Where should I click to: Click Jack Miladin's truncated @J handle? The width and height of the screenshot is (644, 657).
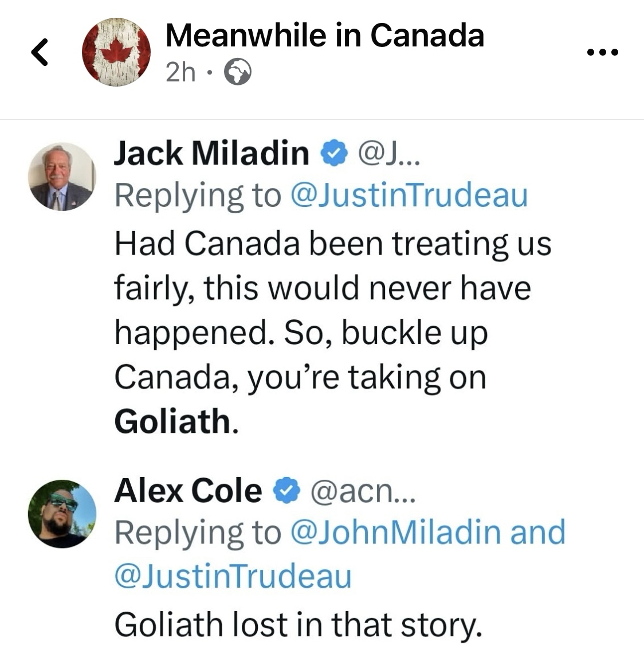coord(389,153)
